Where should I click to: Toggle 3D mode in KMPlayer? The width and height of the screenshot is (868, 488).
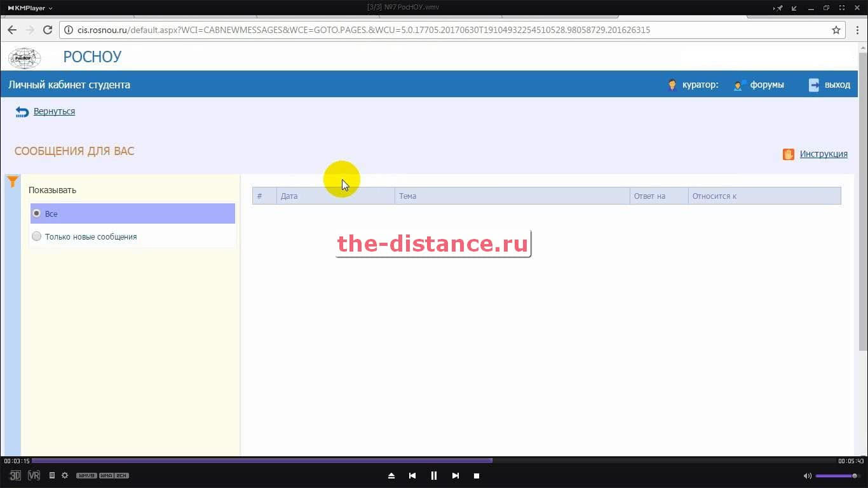coord(15,475)
